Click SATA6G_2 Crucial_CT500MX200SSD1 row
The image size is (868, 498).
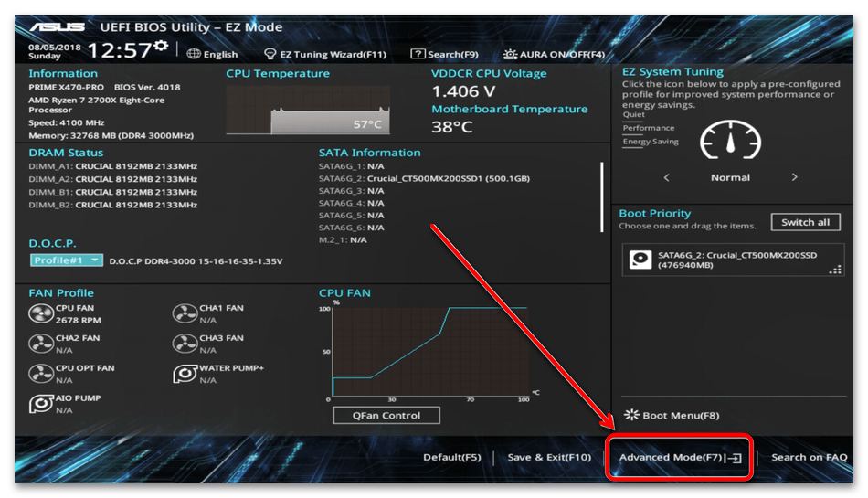coord(424,178)
